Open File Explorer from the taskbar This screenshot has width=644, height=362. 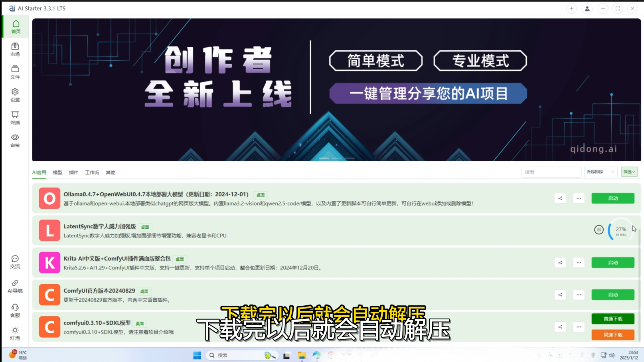click(302, 355)
